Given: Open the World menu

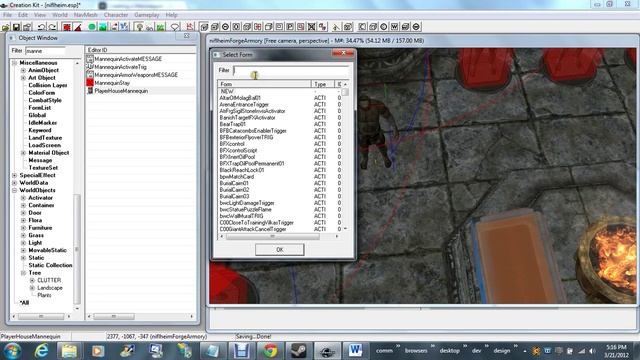Looking at the screenshot, I should pos(60,15).
